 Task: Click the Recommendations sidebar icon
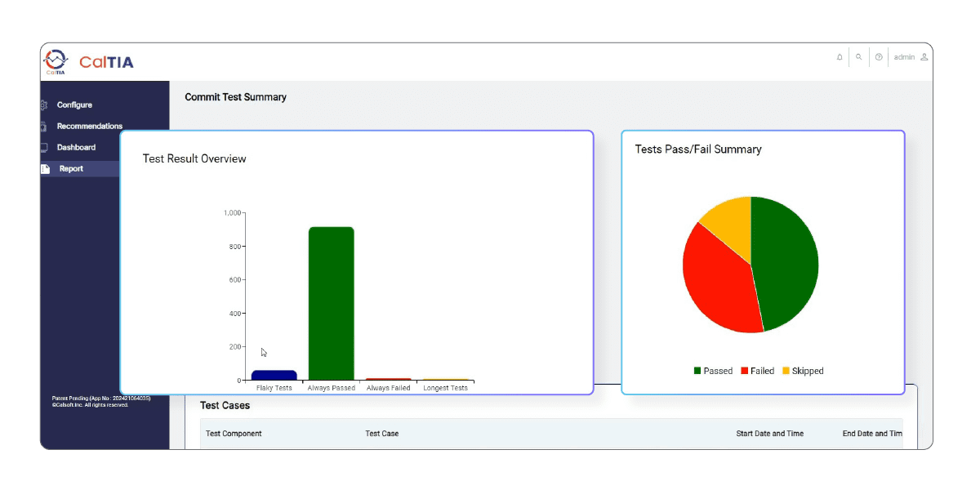[x=44, y=127]
